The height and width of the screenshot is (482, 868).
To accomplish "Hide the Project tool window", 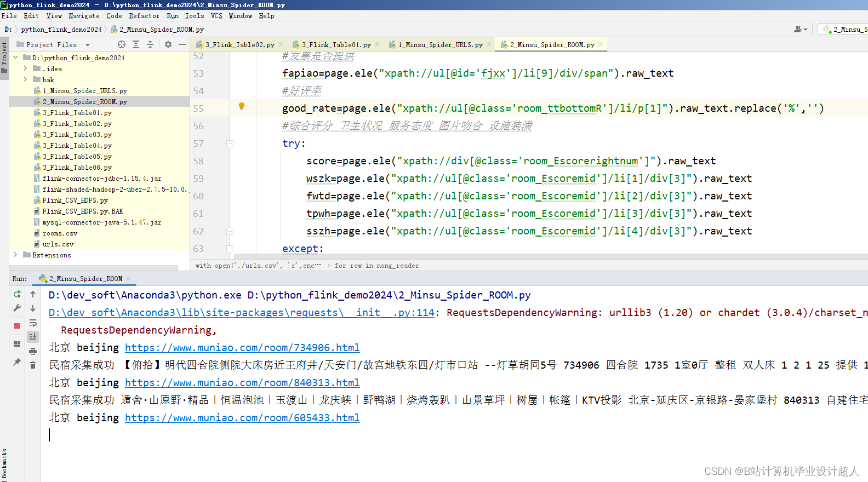I will click(182, 44).
